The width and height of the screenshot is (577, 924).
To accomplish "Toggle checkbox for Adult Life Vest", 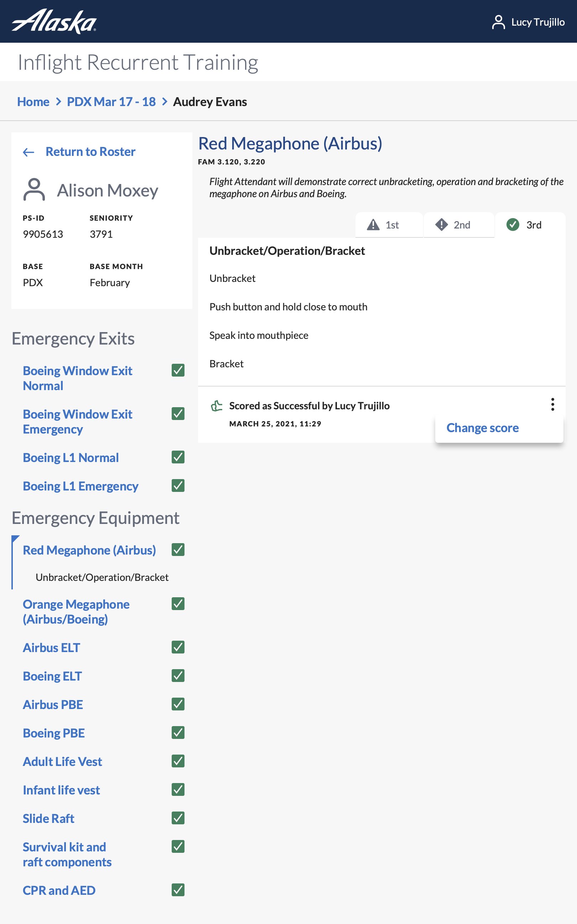I will point(178,761).
